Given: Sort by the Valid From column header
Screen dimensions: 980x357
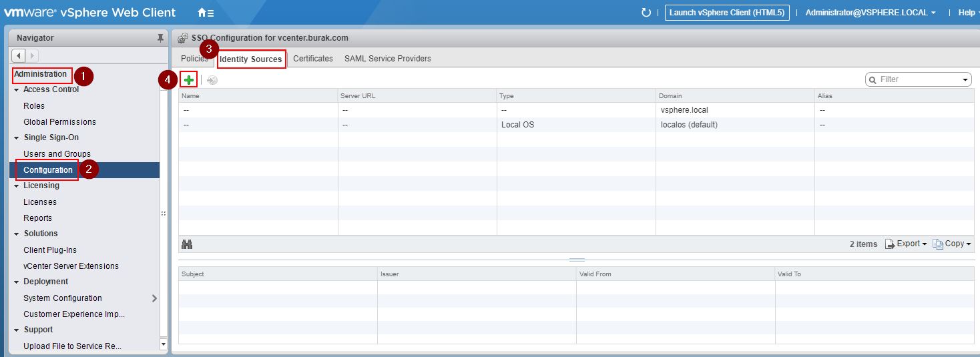Looking at the screenshot, I should pos(675,274).
